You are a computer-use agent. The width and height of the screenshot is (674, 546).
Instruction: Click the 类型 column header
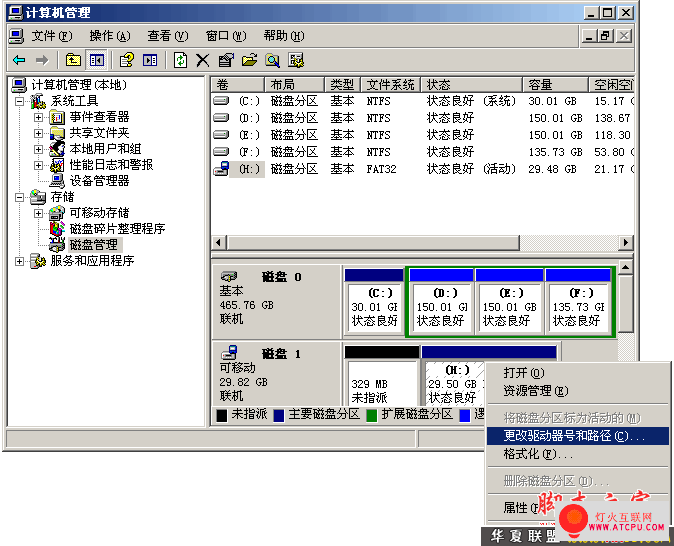pyautogui.click(x=343, y=85)
